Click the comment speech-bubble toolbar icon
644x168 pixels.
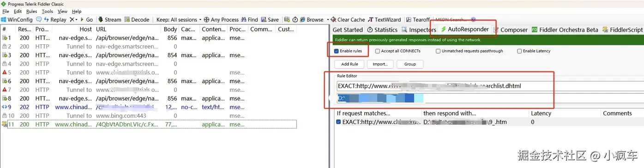pos(39,20)
